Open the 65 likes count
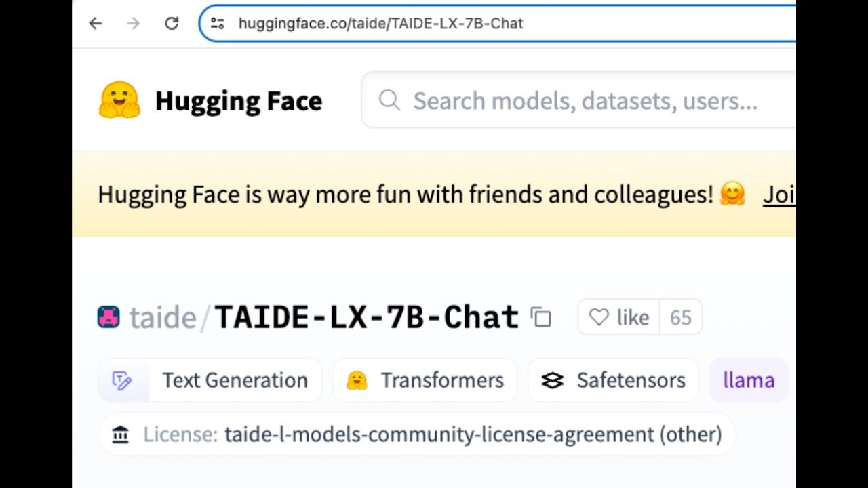This screenshot has width=868, height=488. click(680, 317)
